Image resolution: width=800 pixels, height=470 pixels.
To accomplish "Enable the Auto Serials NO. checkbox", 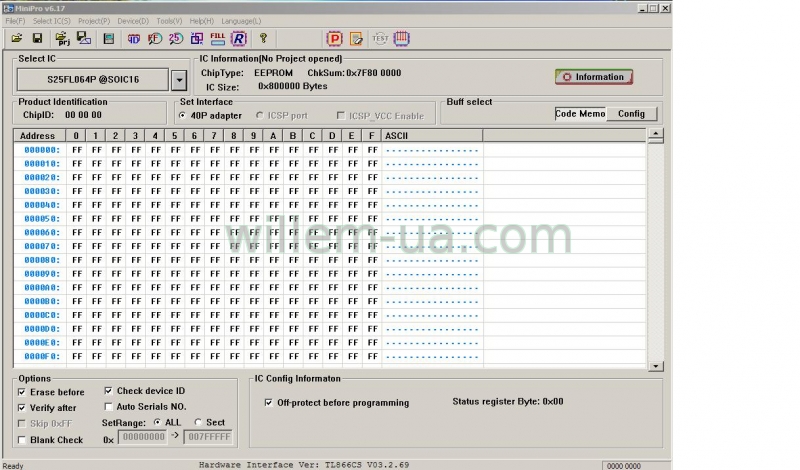I will [109, 407].
